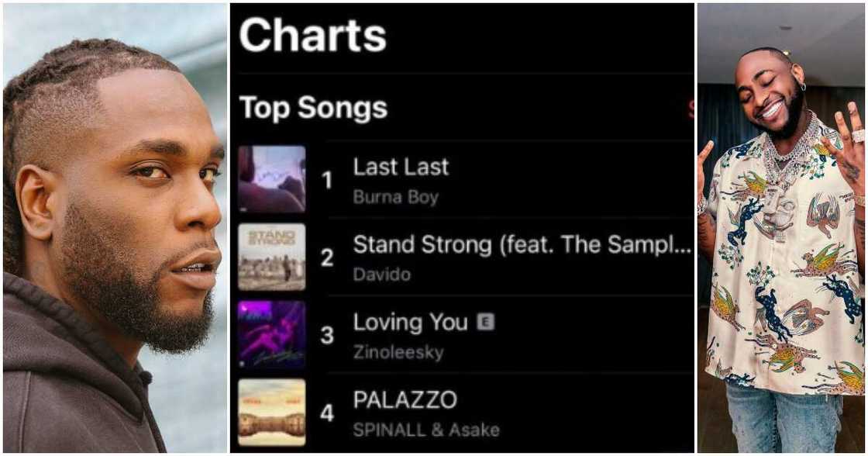Play the PALAZZO track title
The height and width of the screenshot is (456, 868).
[x=405, y=400]
